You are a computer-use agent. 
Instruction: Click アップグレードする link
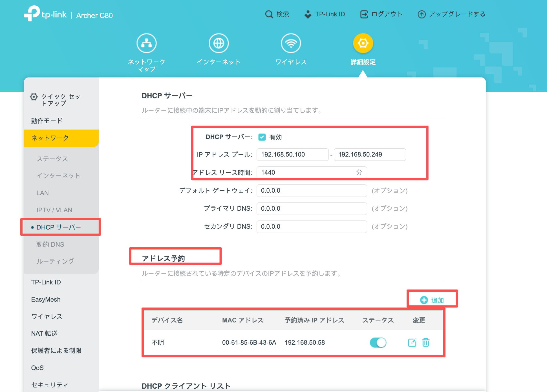457,14
